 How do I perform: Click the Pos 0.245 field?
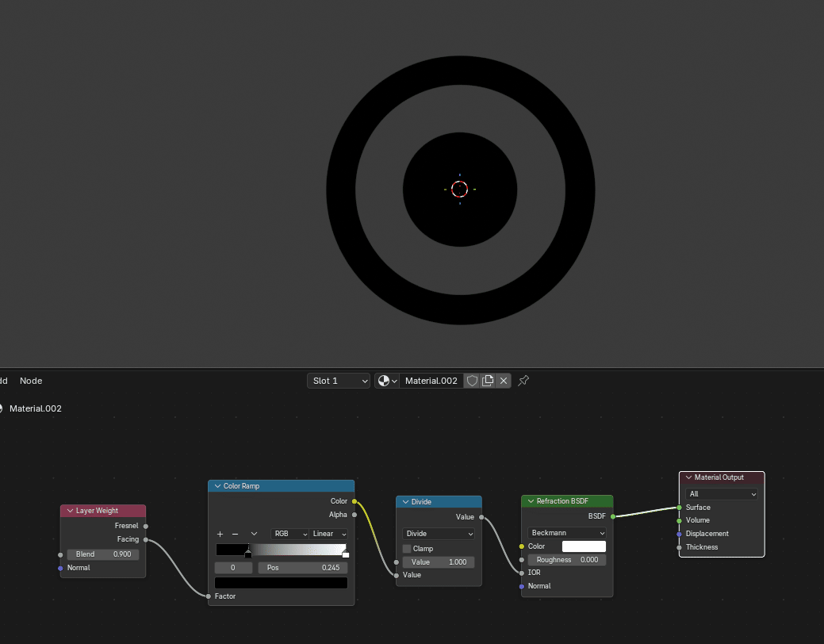pos(303,568)
